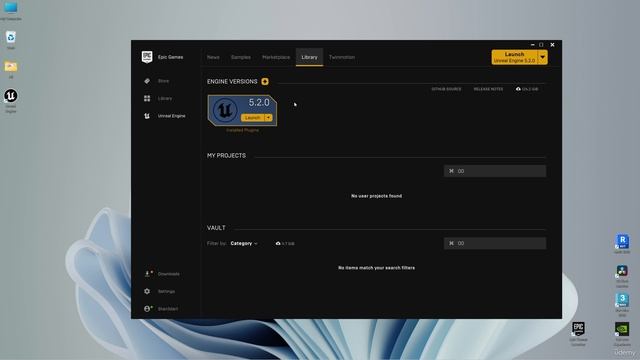640x360 pixels.
Task: Click the My Projects search field
Action: point(495,171)
